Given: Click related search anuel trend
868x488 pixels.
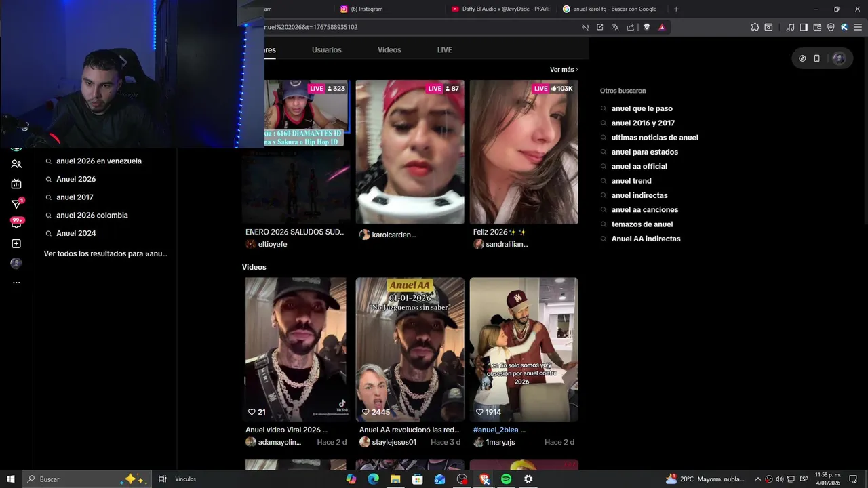Looking at the screenshot, I should [x=631, y=181].
